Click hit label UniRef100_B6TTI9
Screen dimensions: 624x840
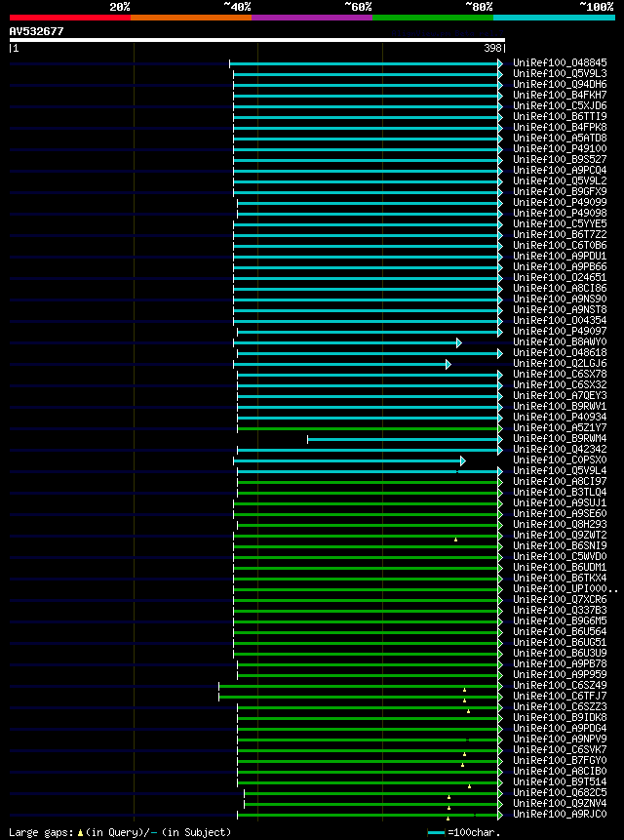click(560, 116)
